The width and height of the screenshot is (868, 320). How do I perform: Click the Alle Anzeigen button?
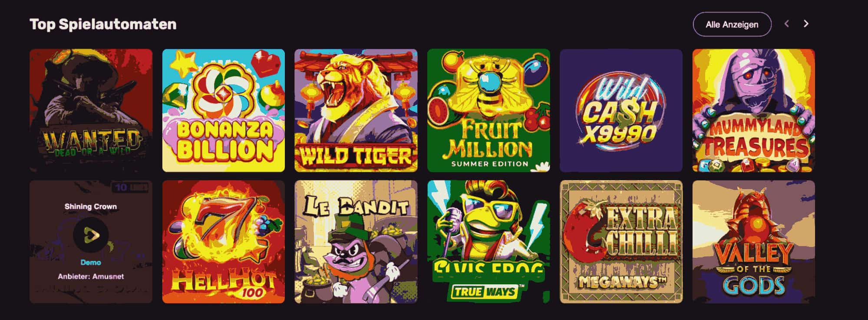[x=732, y=24]
